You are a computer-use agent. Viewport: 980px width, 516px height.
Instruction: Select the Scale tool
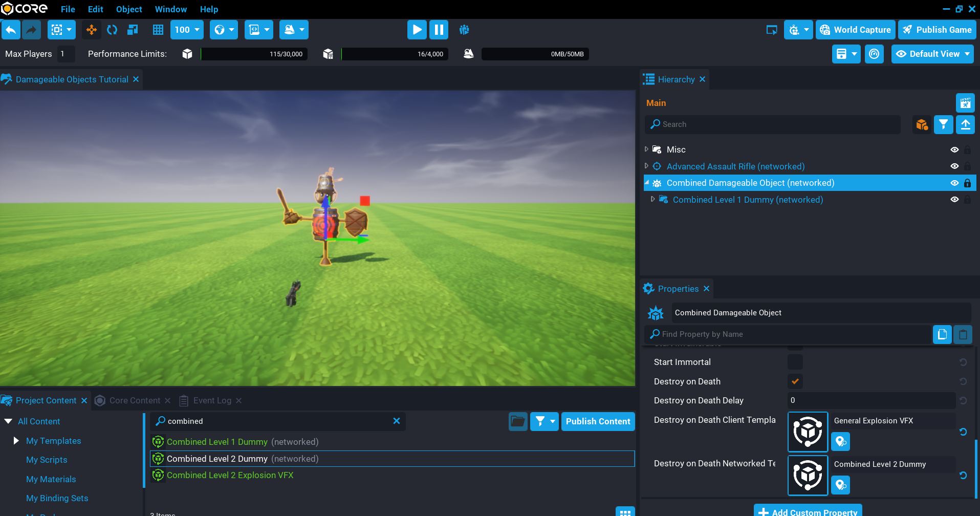(133, 30)
